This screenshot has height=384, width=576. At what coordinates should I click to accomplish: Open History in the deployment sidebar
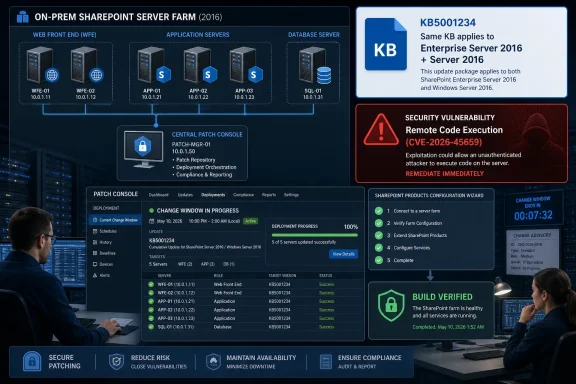click(x=105, y=242)
